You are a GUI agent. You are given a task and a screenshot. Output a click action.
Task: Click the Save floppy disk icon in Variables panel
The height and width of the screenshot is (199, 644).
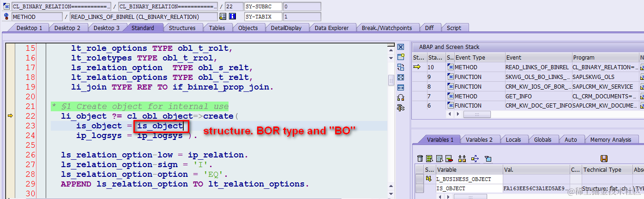(604, 159)
